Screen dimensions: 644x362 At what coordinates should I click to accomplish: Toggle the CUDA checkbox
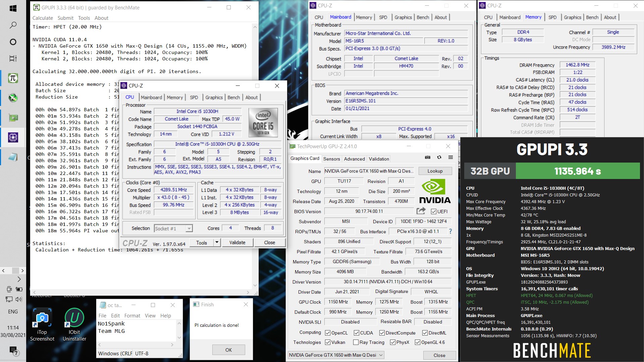pyautogui.click(x=356, y=333)
